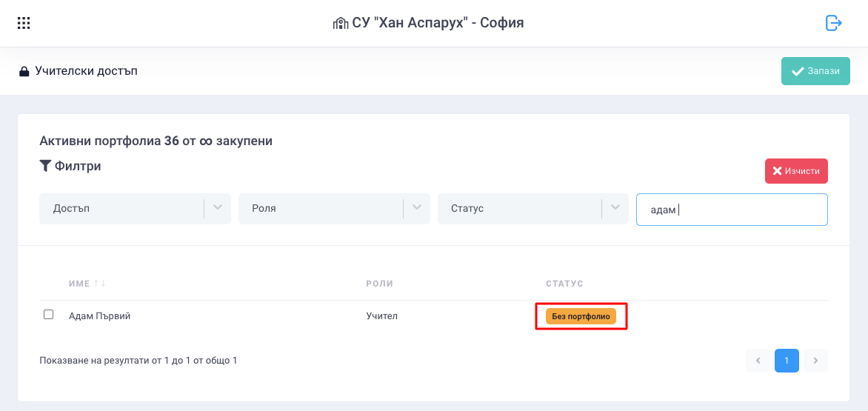This screenshot has width=868, height=411.
Task: Click the funnel icon next to Филтри
Action: click(x=45, y=165)
